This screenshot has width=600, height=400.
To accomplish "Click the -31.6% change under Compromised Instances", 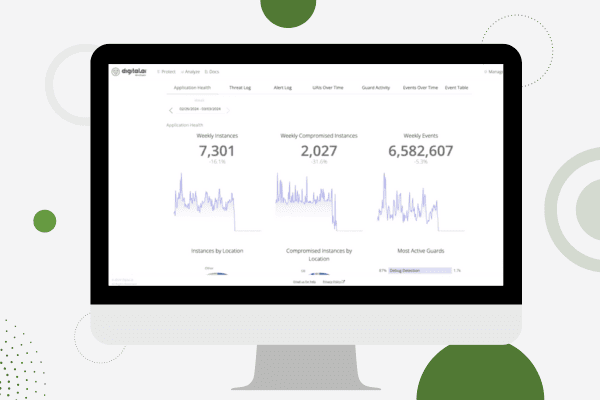I will point(319,162).
